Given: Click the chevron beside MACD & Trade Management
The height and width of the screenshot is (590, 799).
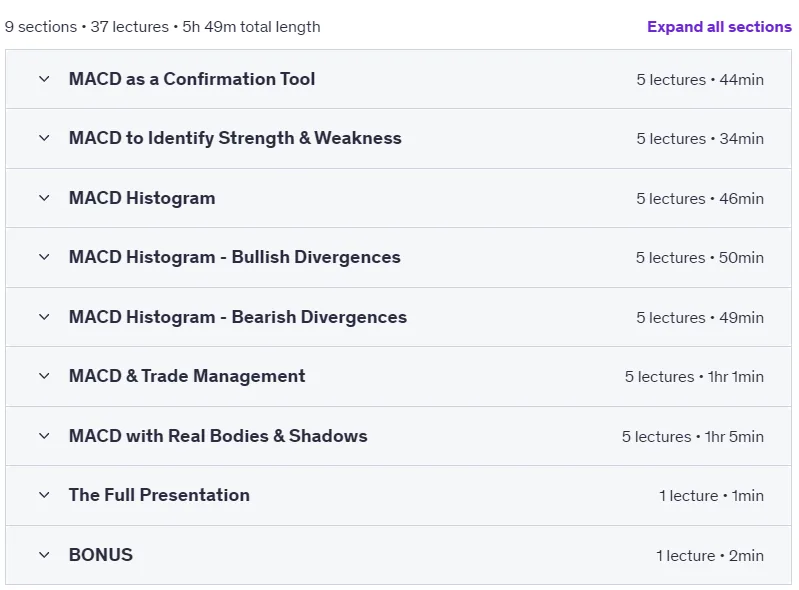Looking at the screenshot, I should point(44,376).
